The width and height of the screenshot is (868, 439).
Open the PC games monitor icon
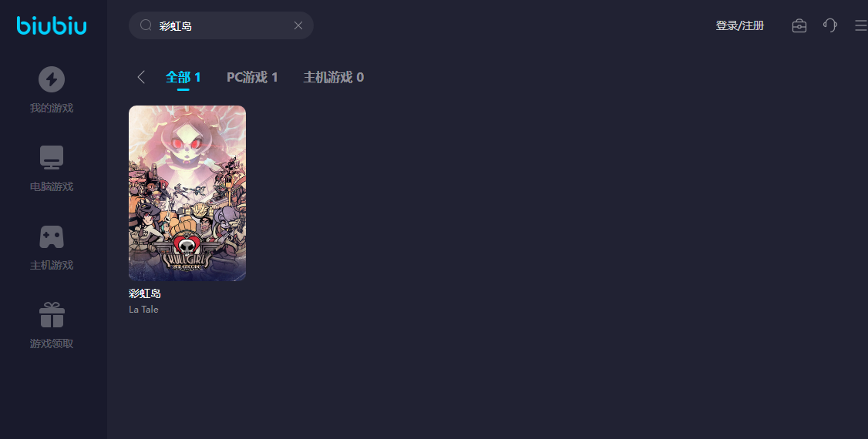click(52, 158)
